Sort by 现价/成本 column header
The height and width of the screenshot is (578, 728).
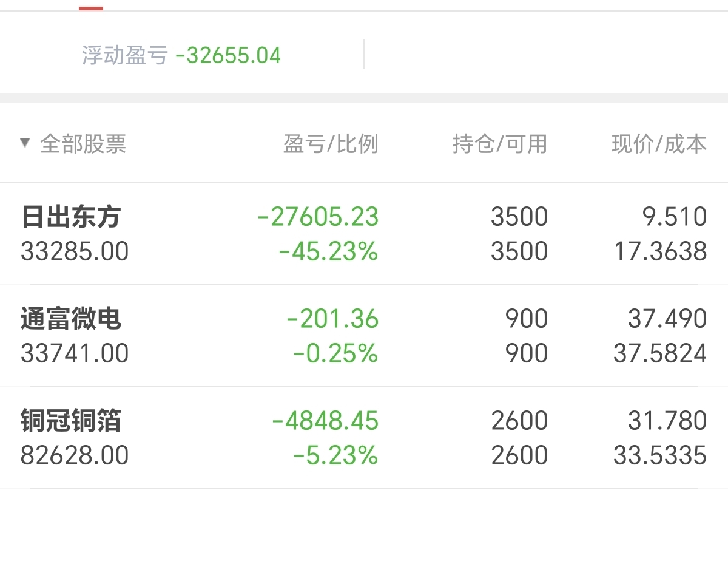(659, 144)
